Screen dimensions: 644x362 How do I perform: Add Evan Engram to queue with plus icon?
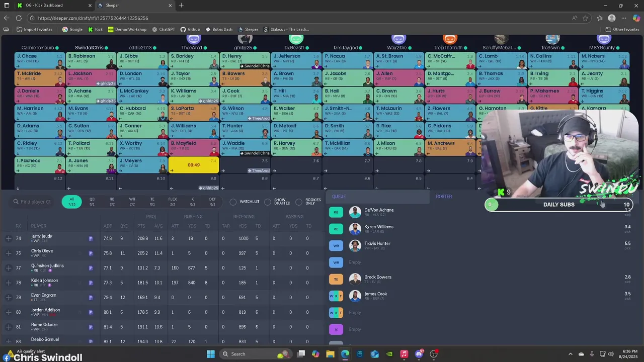tap(9, 298)
